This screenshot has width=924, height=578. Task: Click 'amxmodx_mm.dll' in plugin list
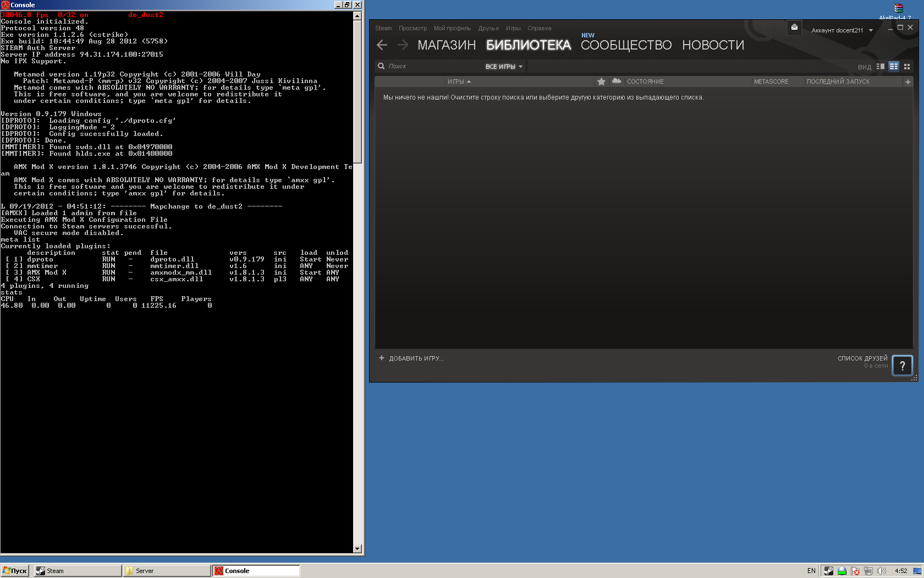[181, 272]
